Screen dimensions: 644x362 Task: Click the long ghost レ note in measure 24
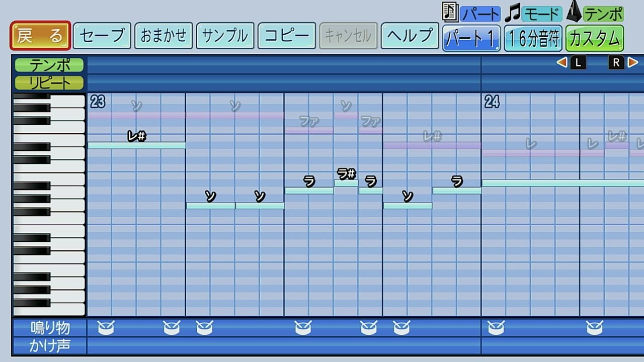tap(531, 153)
